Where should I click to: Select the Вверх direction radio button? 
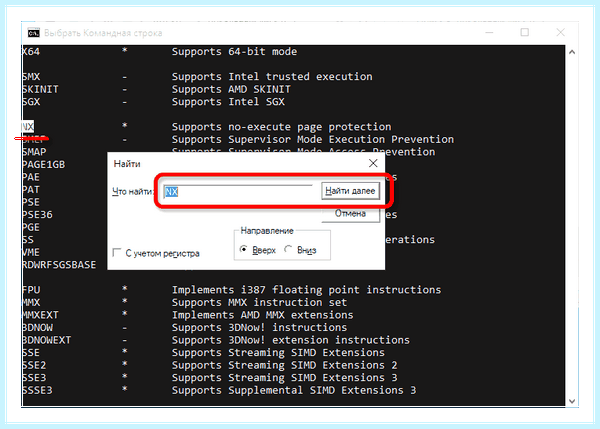[x=243, y=250]
